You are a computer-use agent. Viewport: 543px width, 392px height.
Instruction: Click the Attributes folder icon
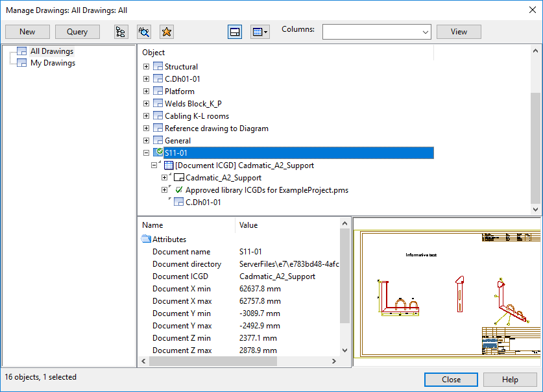pos(146,239)
